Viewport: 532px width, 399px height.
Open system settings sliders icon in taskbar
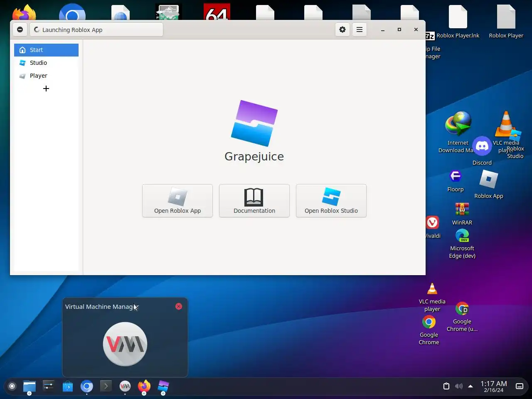(49, 386)
